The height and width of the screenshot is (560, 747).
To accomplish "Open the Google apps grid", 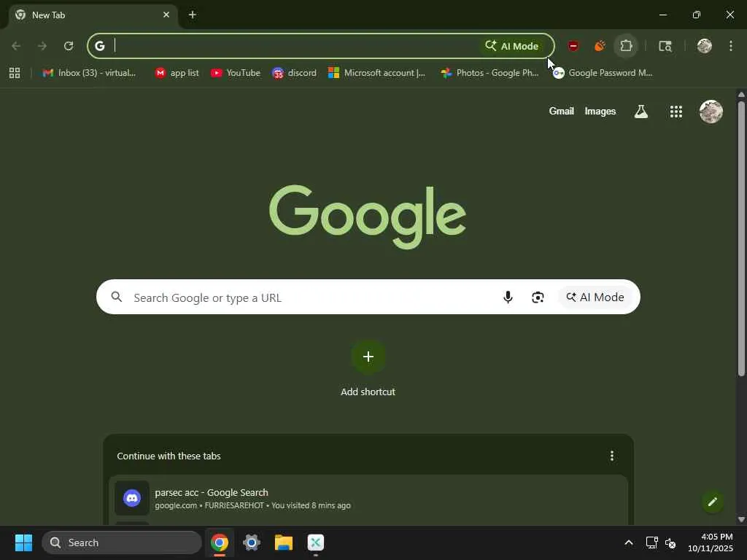I will 676,112.
